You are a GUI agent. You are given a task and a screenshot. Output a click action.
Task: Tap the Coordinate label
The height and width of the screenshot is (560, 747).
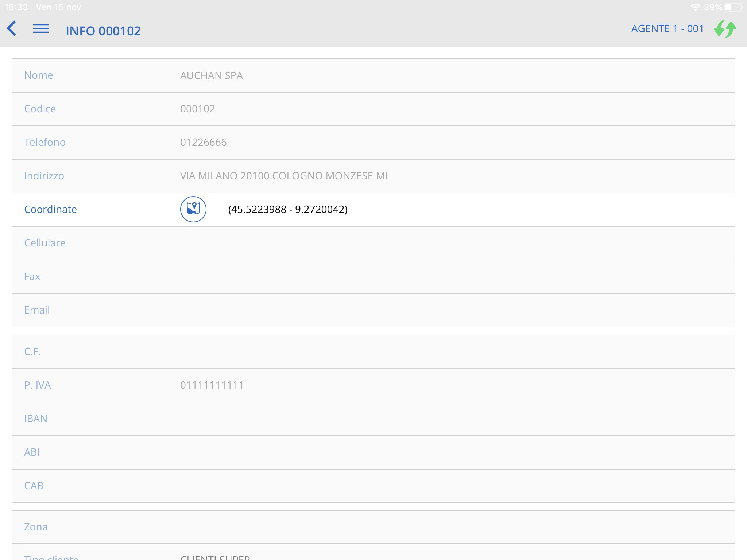click(50, 209)
